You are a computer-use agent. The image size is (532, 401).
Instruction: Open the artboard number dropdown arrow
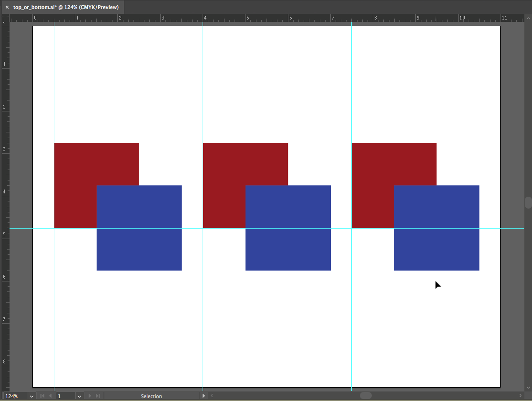click(x=79, y=396)
